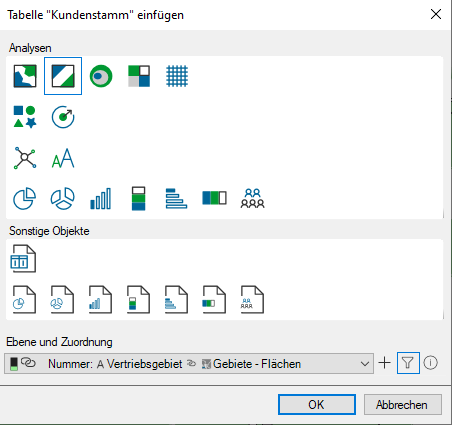Choose the blue-green diagonal square analysis icon
Viewport: 452px width, 425px height.
click(63, 76)
